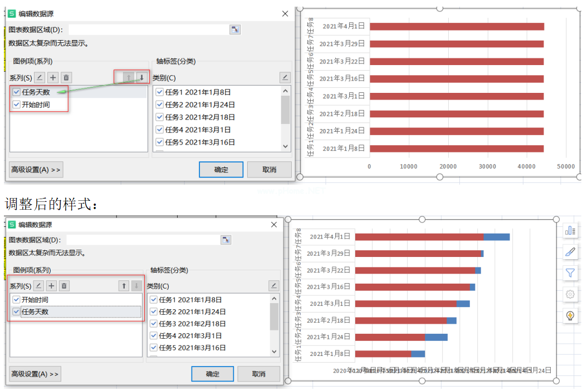Image resolution: width=588 pixels, height=391 pixels.
Task: Open the chart filter funnel icon
Action: click(x=570, y=273)
